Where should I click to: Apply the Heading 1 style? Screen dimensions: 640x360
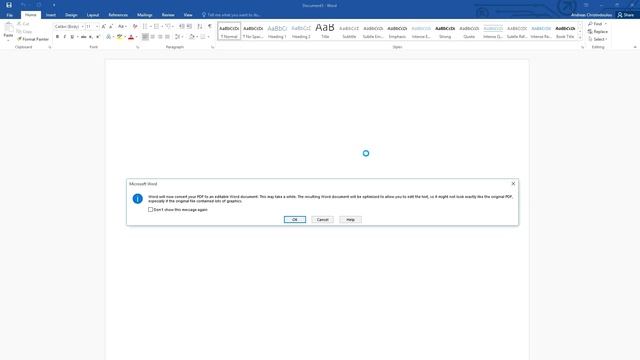277,31
